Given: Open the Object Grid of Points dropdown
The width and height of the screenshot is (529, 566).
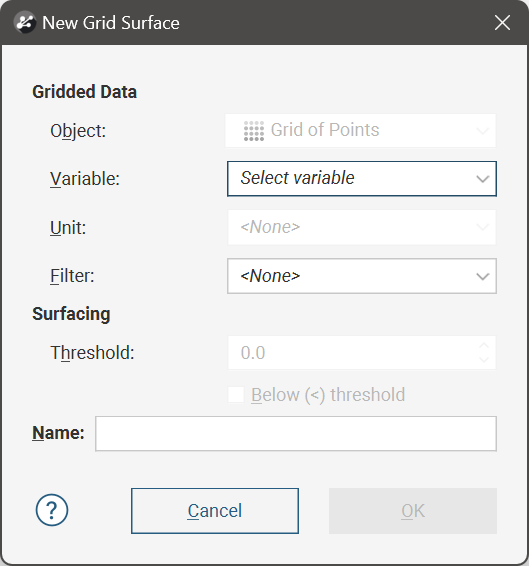Looking at the screenshot, I should point(361,131).
